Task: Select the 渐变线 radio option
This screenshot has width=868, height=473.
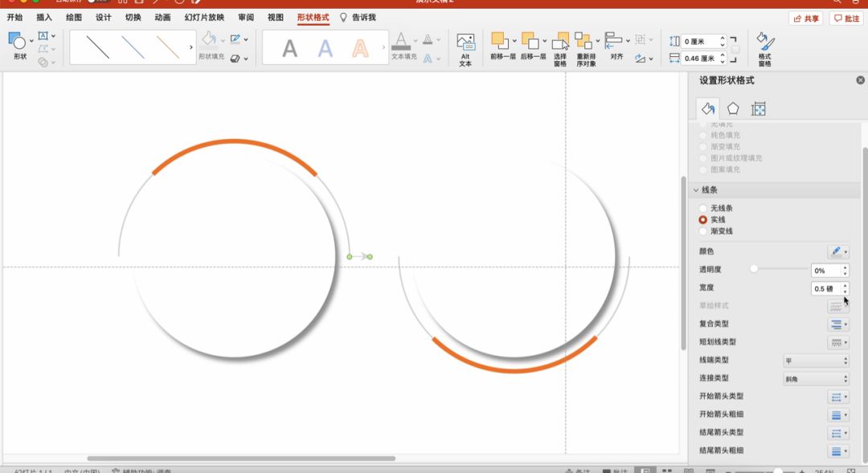Action: coord(703,231)
